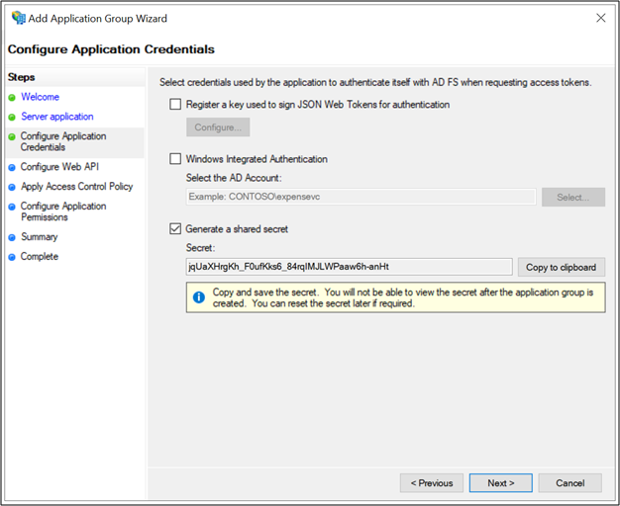Check Windows Integrated Authentication option
Screen dimensions: 620x506
(x=176, y=159)
